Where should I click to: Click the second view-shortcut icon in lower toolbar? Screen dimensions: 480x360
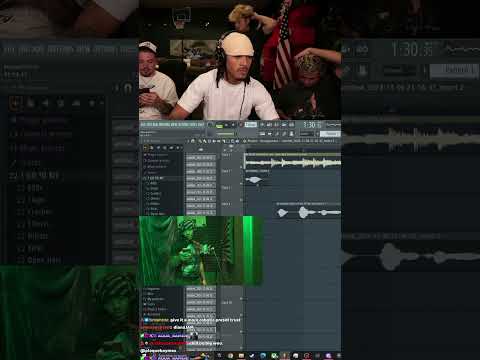tap(270, 134)
